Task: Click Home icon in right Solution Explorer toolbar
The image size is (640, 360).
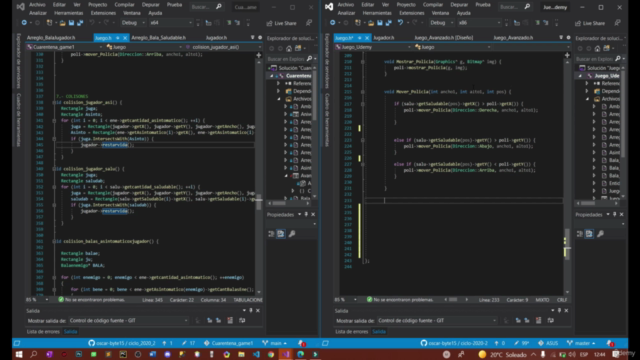Action: point(598,49)
